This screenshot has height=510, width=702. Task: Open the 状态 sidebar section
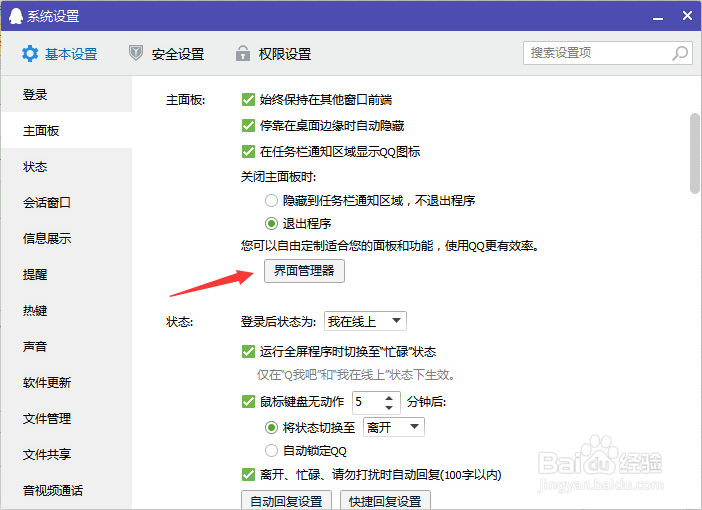pos(66,167)
